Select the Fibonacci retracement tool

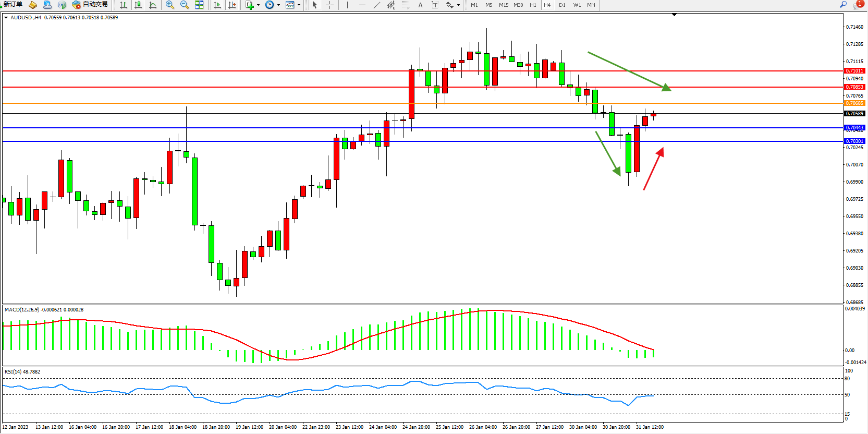406,5
